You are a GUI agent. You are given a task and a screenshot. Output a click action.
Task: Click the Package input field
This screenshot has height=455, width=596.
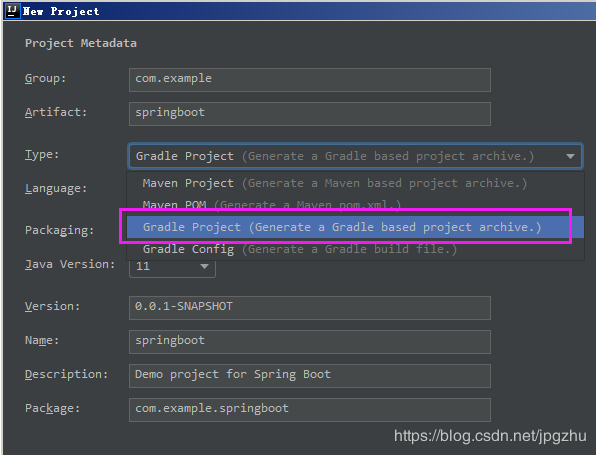(x=310, y=410)
